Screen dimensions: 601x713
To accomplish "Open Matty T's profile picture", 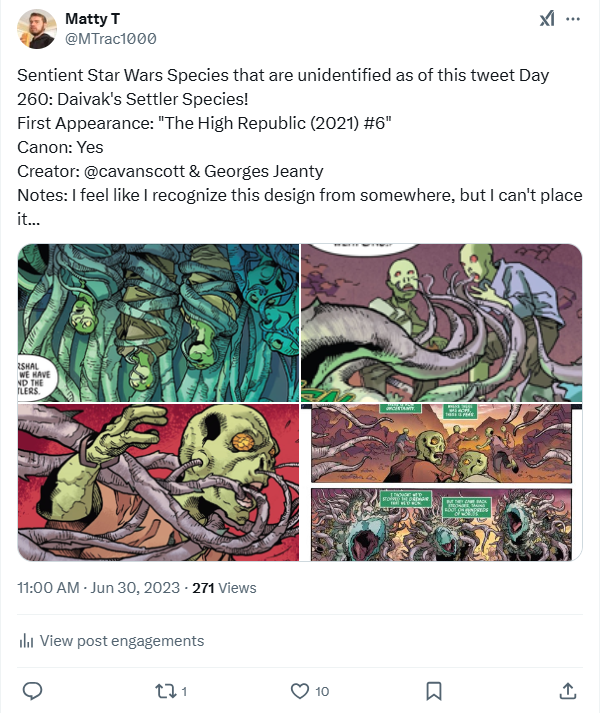I will [37, 29].
